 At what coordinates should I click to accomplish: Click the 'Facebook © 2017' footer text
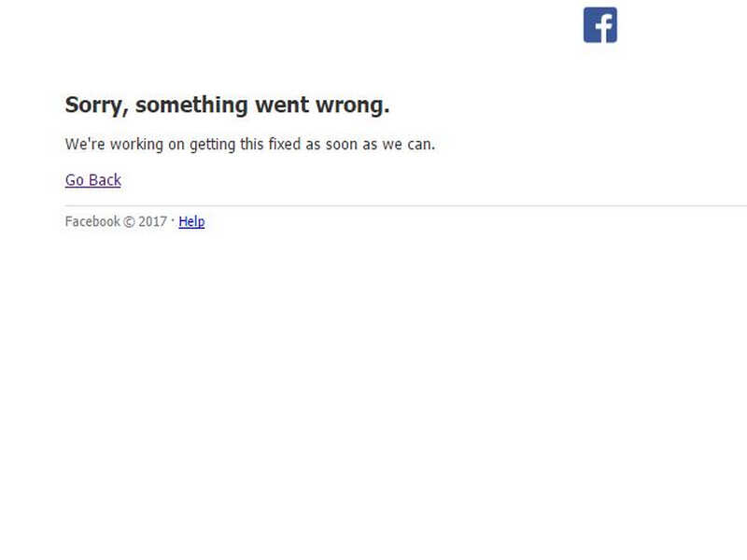click(x=117, y=221)
